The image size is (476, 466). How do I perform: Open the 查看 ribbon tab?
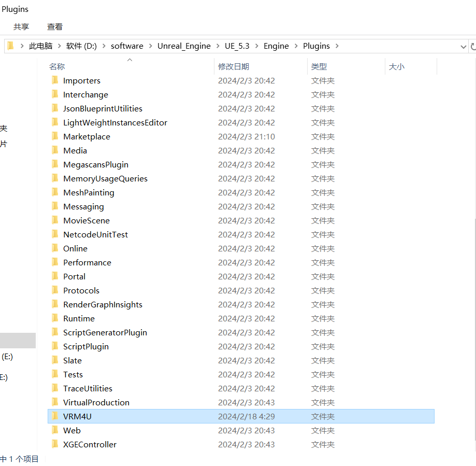coord(55,27)
